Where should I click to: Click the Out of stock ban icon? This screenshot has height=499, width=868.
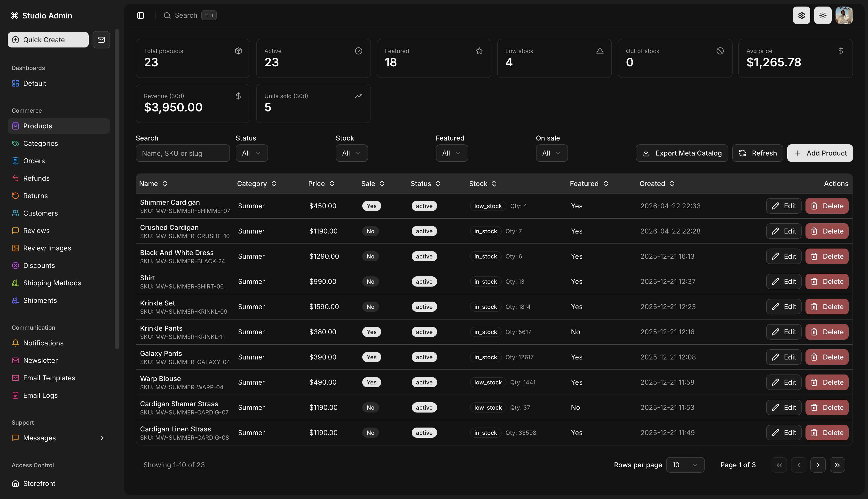tap(720, 51)
